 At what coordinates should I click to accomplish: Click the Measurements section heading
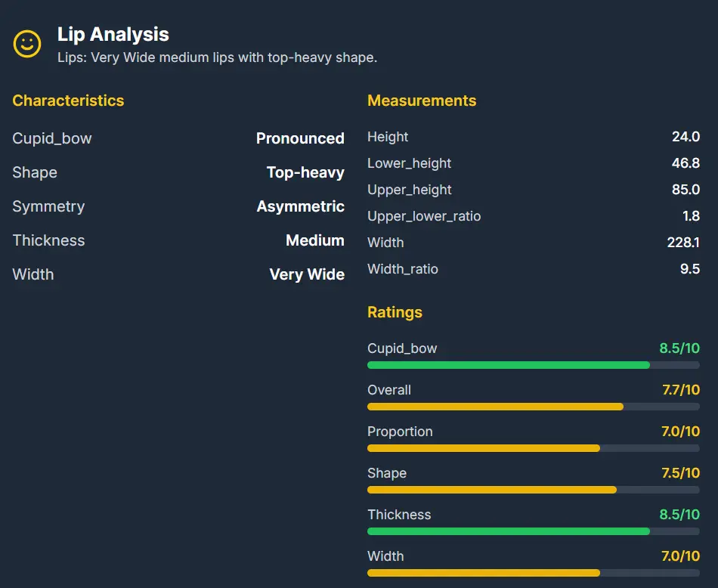coord(422,101)
